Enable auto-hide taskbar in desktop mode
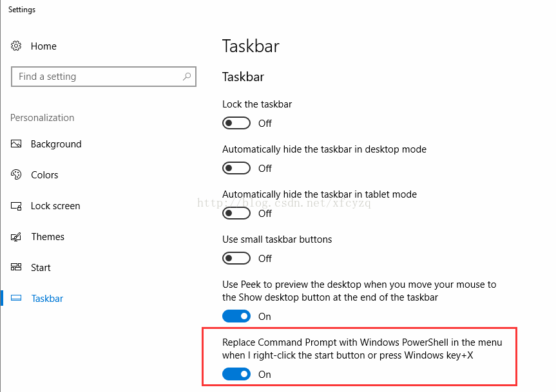Screen dimensions: 556x392 pyautogui.click(x=236, y=168)
